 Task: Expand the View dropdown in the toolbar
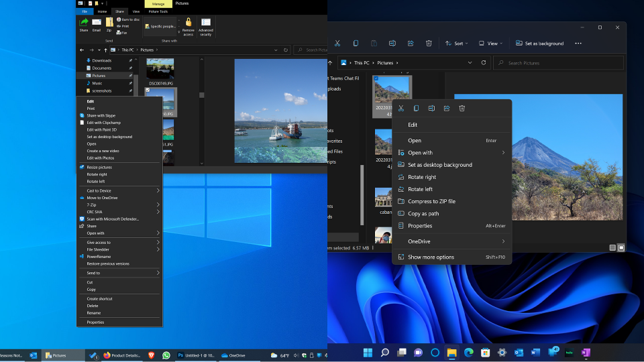tap(490, 44)
